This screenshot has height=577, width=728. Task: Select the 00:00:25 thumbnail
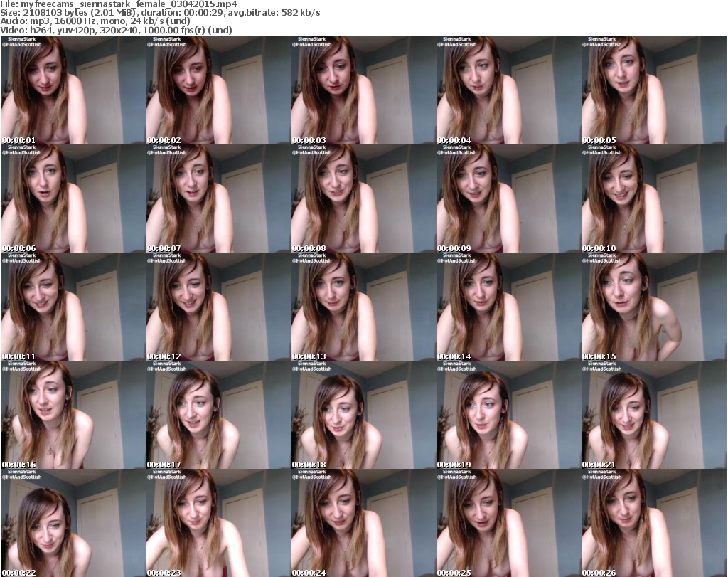point(508,523)
